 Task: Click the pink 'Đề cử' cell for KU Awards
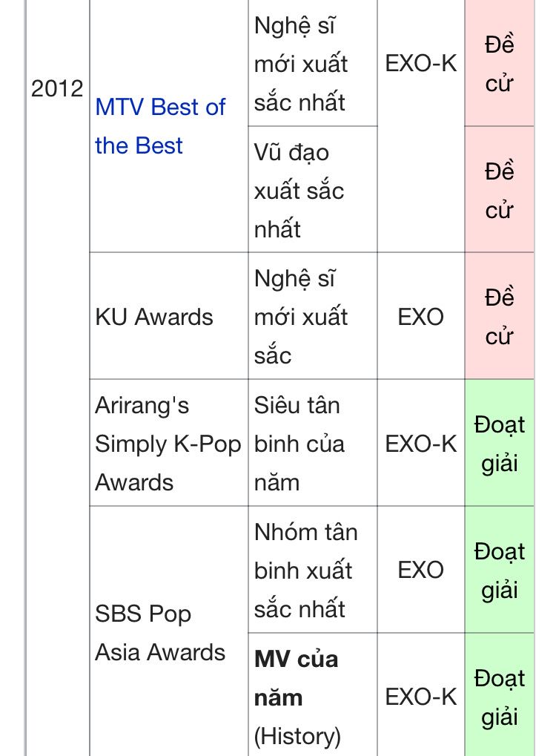point(499,317)
